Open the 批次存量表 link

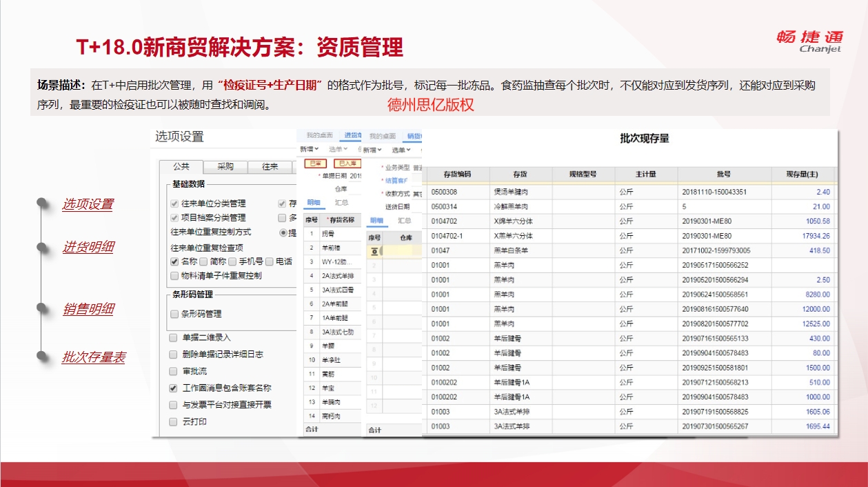pyautogui.click(x=94, y=357)
